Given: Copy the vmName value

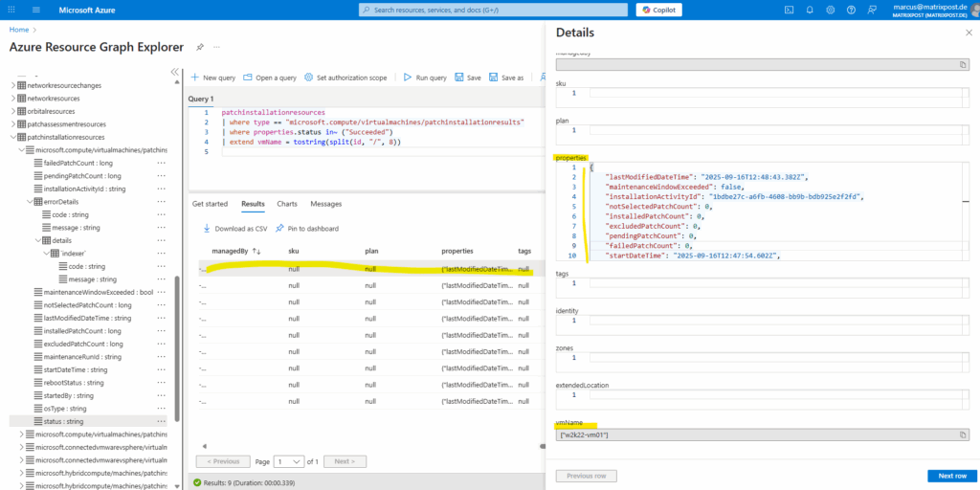Looking at the screenshot, I should click(x=963, y=435).
